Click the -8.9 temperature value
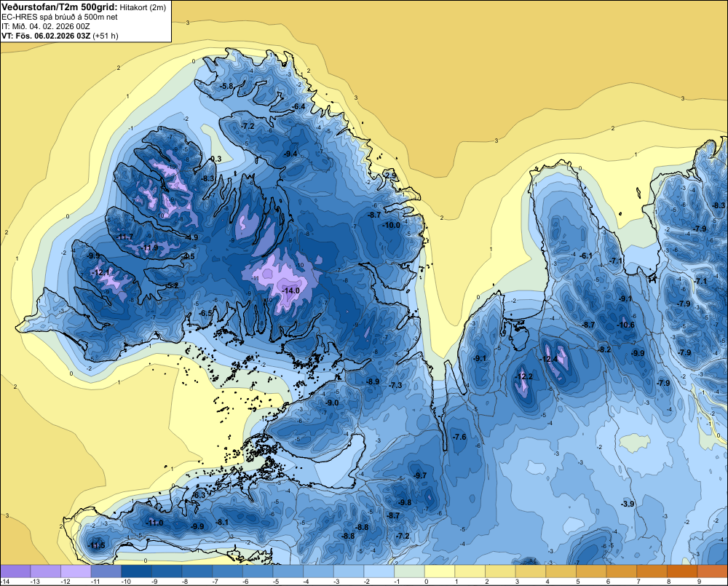Screen dimensions: 728x586 point(372,381)
